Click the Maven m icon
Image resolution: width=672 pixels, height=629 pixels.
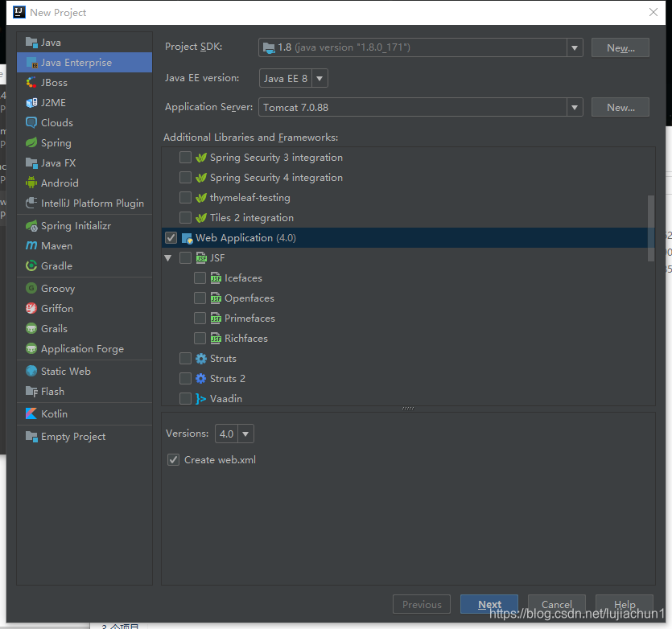point(31,245)
